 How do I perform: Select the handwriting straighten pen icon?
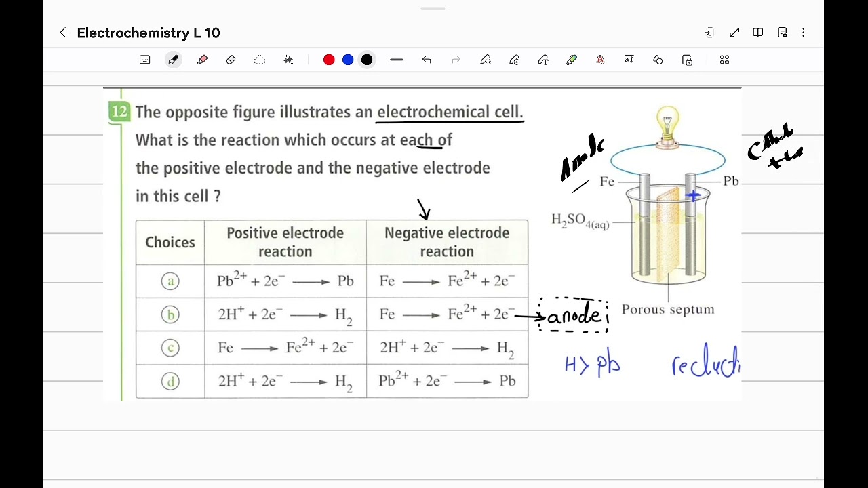(486, 60)
